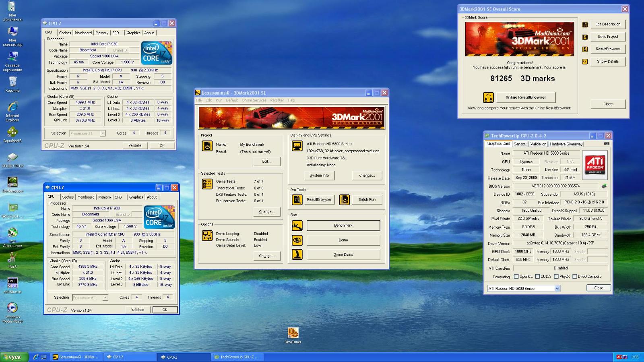Click the Benchmark run icon
The width and height of the screenshot is (644, 362).
pyautogui.click(x=297, y=225)
